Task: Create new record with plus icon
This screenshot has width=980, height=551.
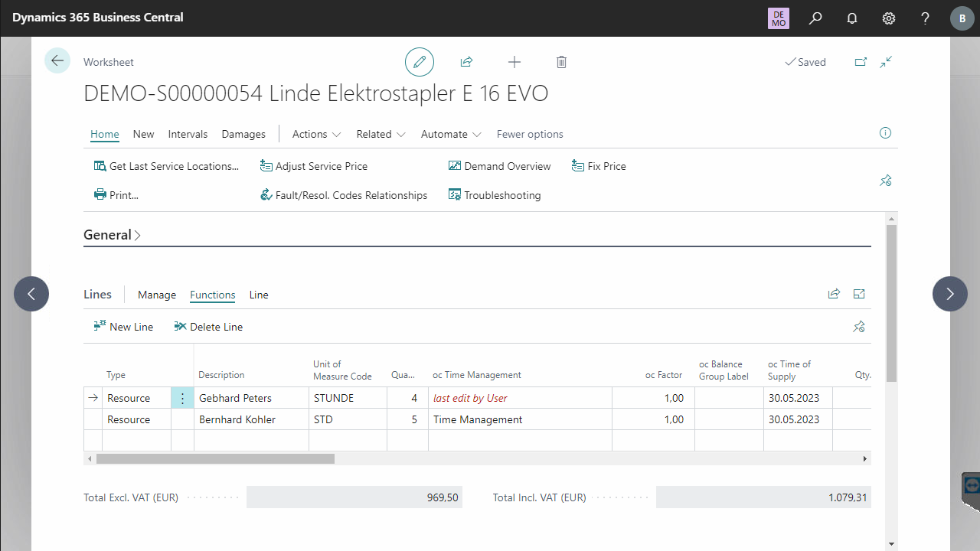Action: [514, 62]
